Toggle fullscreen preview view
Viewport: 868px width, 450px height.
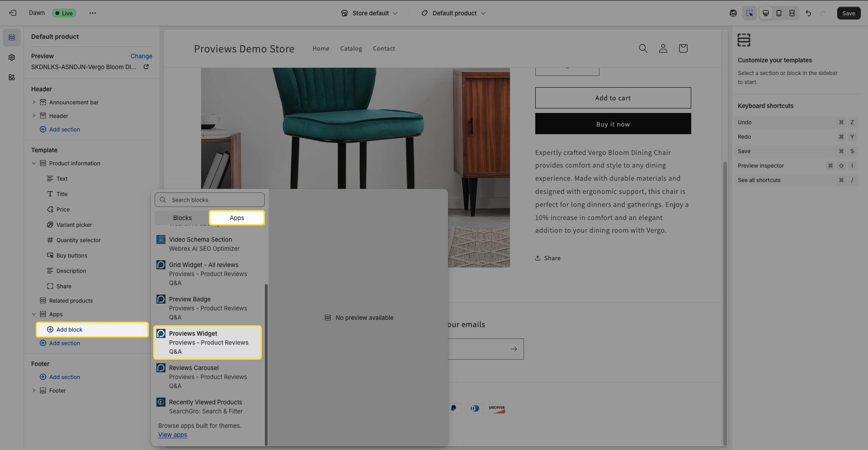coord(792,13)
